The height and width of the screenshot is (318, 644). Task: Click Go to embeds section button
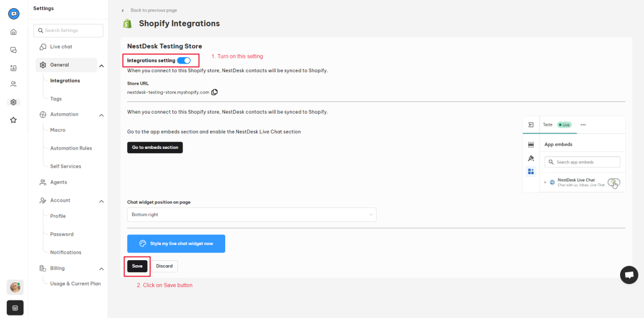coord(155,147)
